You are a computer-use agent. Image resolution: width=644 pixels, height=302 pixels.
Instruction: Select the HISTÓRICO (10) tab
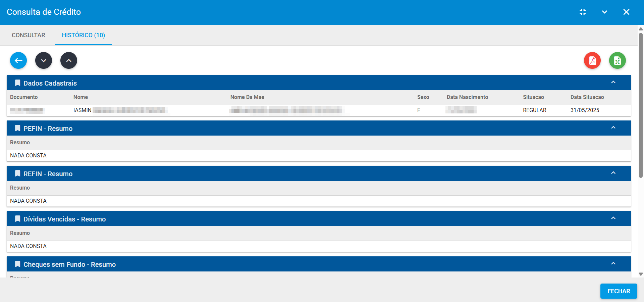click(83, 35)
